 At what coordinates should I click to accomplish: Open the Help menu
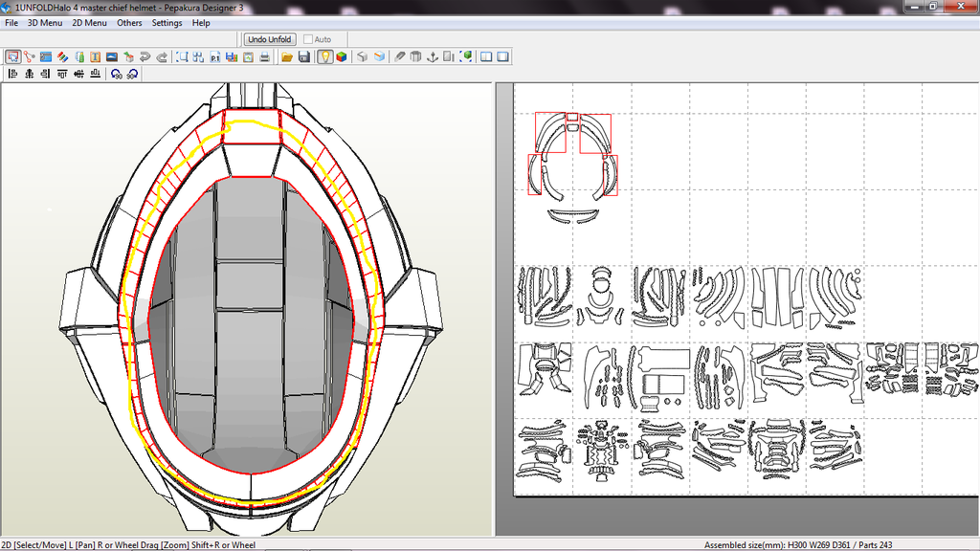201,23
